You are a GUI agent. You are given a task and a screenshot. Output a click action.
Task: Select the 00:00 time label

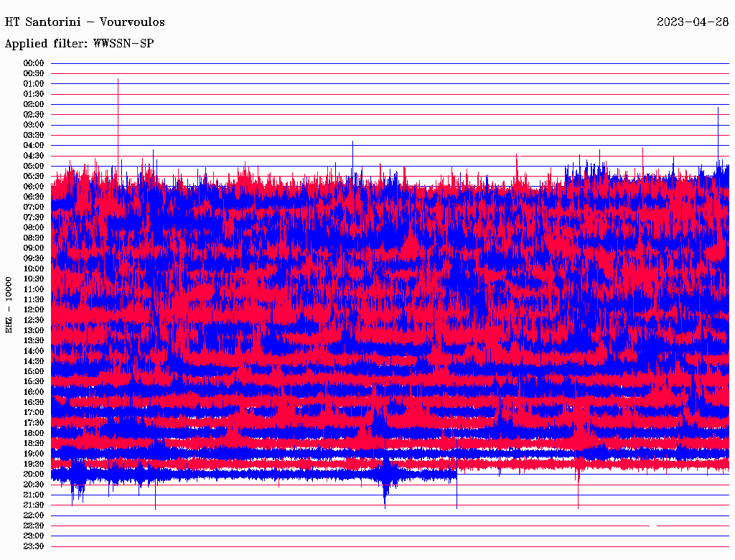(x=34, y=63)
